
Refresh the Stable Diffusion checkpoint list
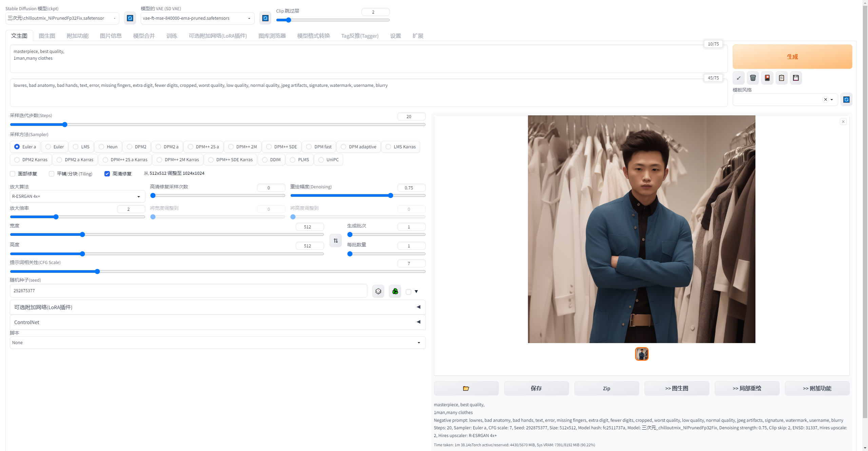pos(130,18)
